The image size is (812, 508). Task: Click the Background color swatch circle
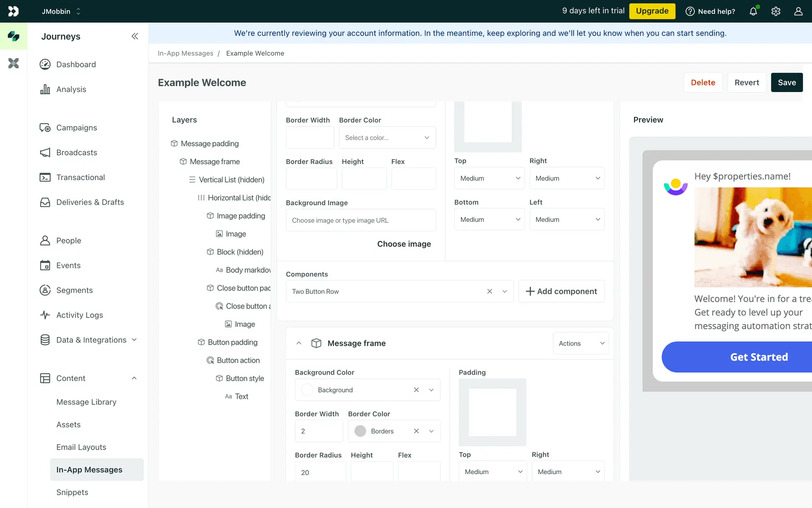(x=307, y=390)
